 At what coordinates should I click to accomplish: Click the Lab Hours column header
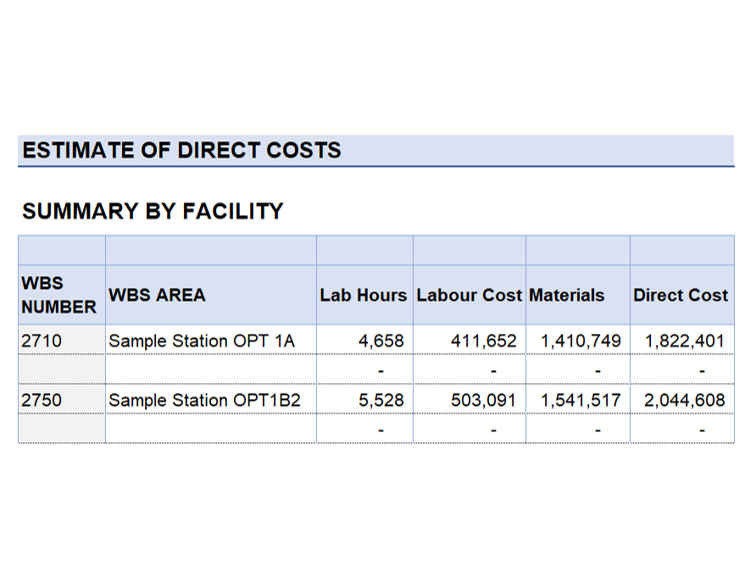[363, 295]
